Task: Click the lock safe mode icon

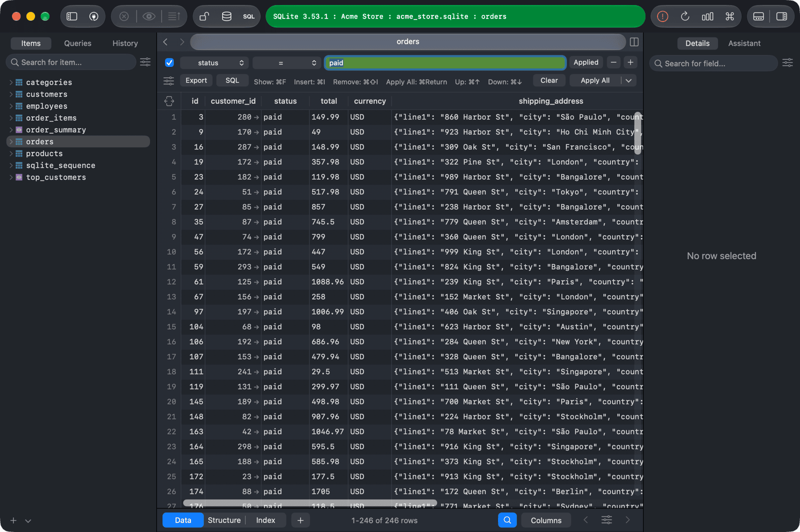Action: coord(204,16)
